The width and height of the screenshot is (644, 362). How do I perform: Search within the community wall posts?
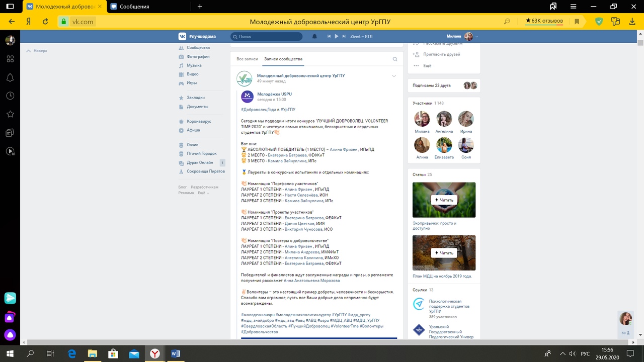click(x=395, y=59)
